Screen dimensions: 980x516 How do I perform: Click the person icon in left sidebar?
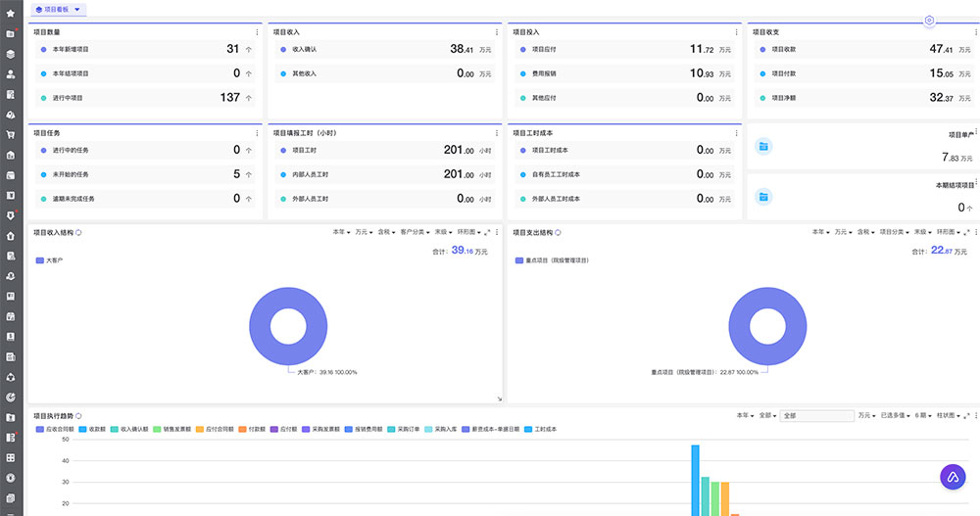tap(11, 73)
